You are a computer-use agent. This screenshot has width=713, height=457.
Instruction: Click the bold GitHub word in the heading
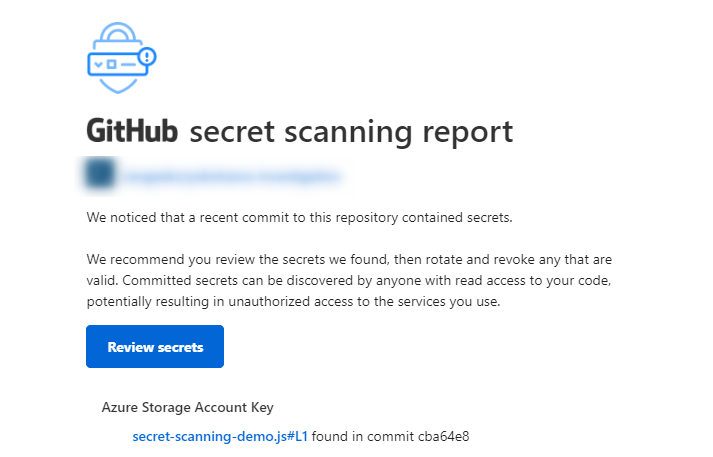click(132, 131)
